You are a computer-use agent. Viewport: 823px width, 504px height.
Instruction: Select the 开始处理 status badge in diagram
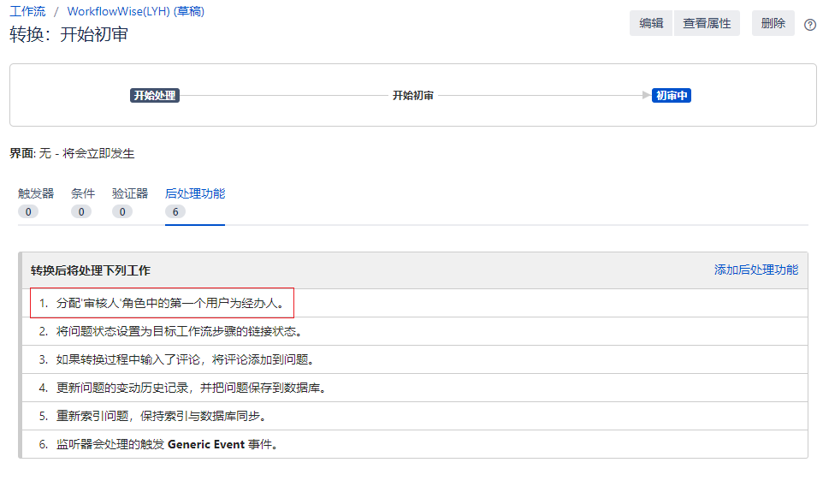coord(155,96)
